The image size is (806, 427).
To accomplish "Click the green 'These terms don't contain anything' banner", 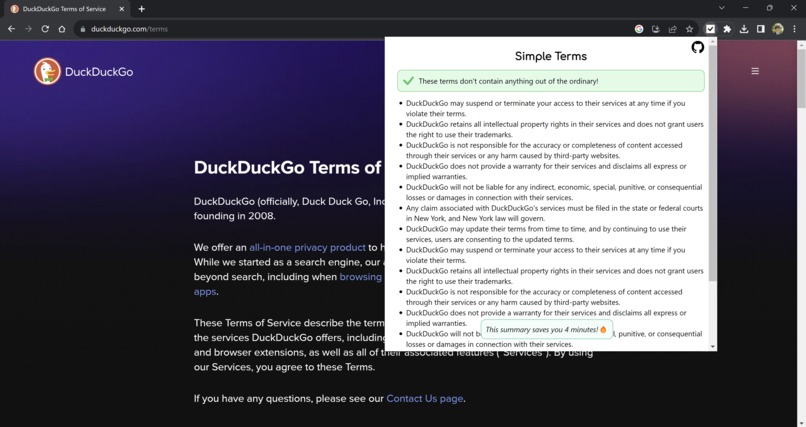I will (x=551, y=81).
